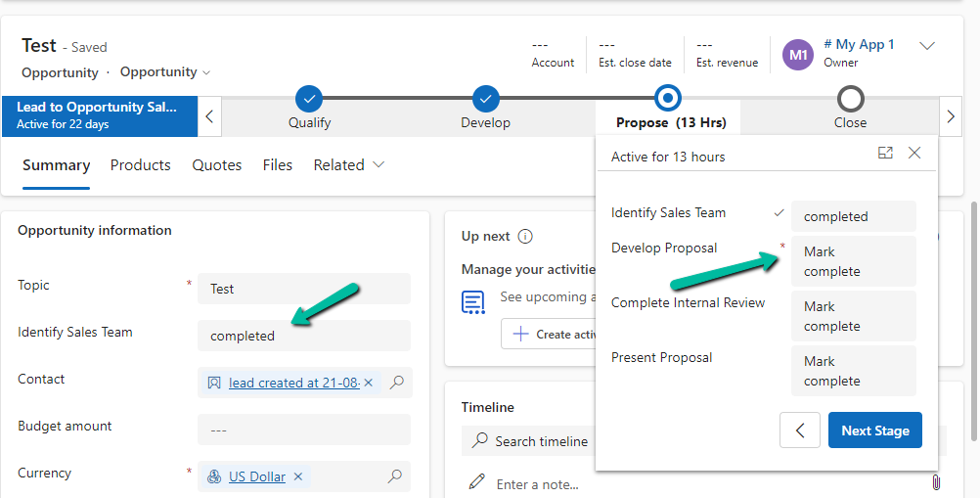This screenshot has height=498, width=980.
Task: Pop out the Propose stage flyout
Action: tap(886, 153)
